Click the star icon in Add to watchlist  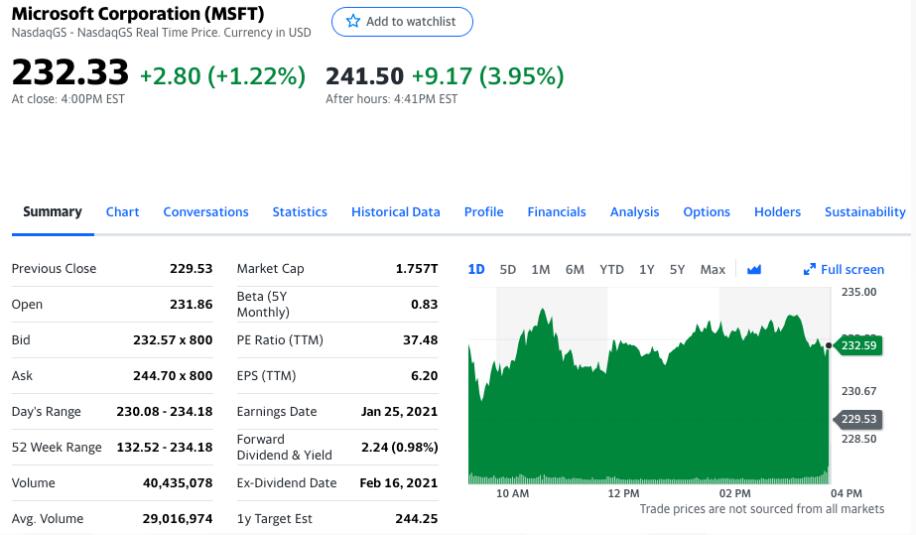pyautogui.click(x=353, y=22)
